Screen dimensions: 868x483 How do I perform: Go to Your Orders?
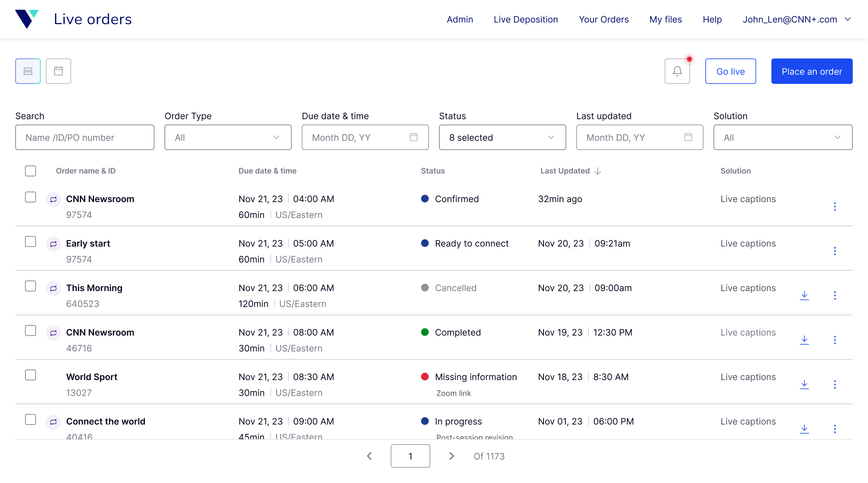(x=604, y=19)
